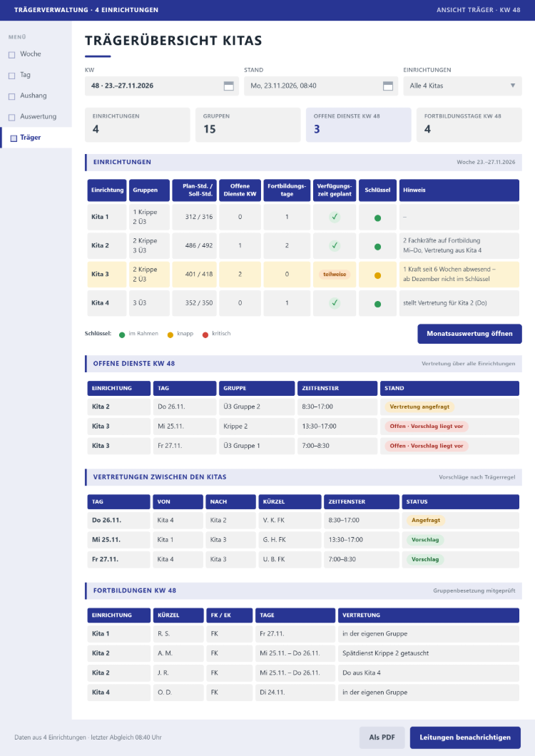
Task: Sort by Plan-Std. / Soll-Std. column header
Action: [x=195, y=190]
